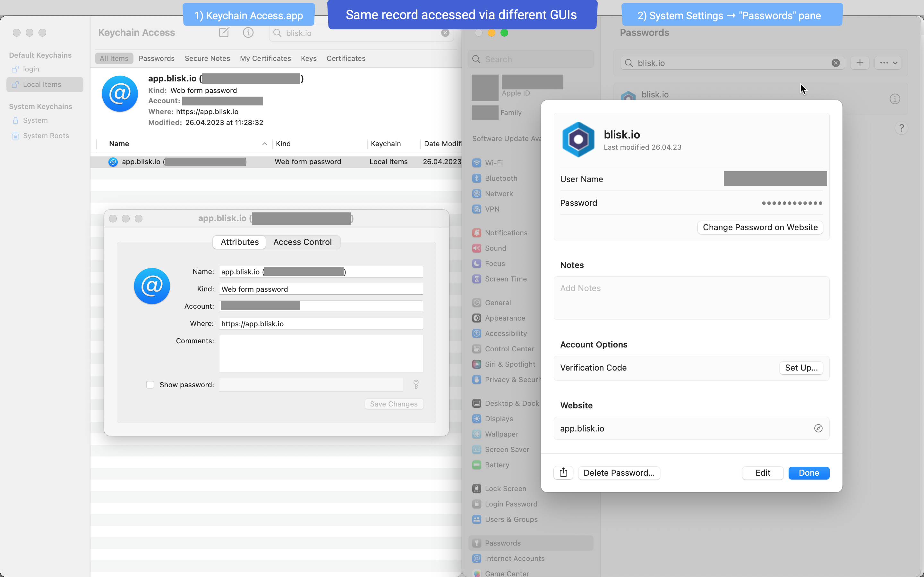Click the plus add password icon
This screenshot has width=924, height=577.
click(x=860, y=63)
